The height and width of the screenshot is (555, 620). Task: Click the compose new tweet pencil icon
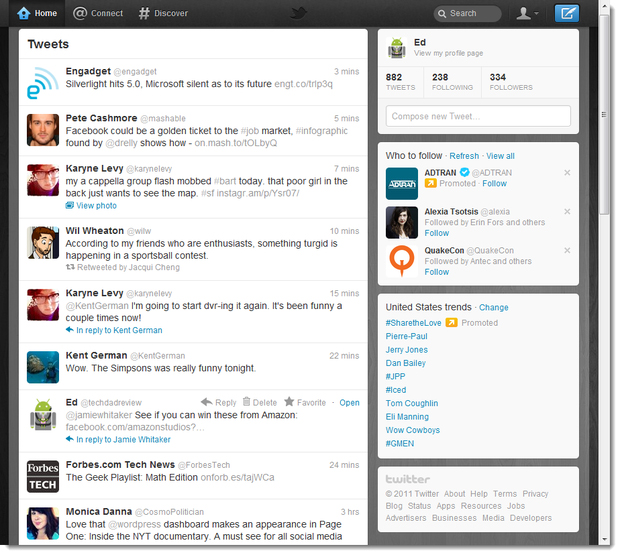click(x=566, y=13)
